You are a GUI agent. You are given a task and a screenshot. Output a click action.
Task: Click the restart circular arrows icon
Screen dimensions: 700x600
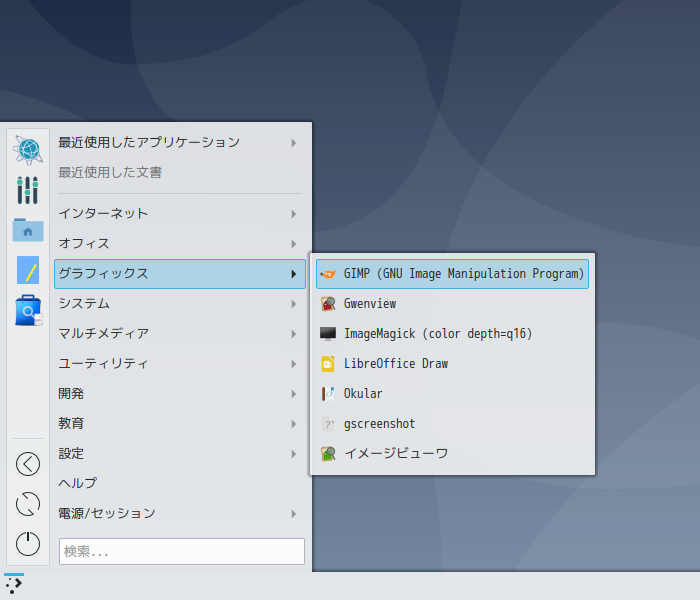28,504
